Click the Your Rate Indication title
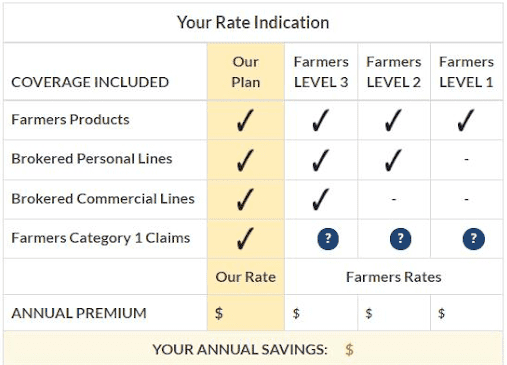The image size is (507, 365). [253, 23]
